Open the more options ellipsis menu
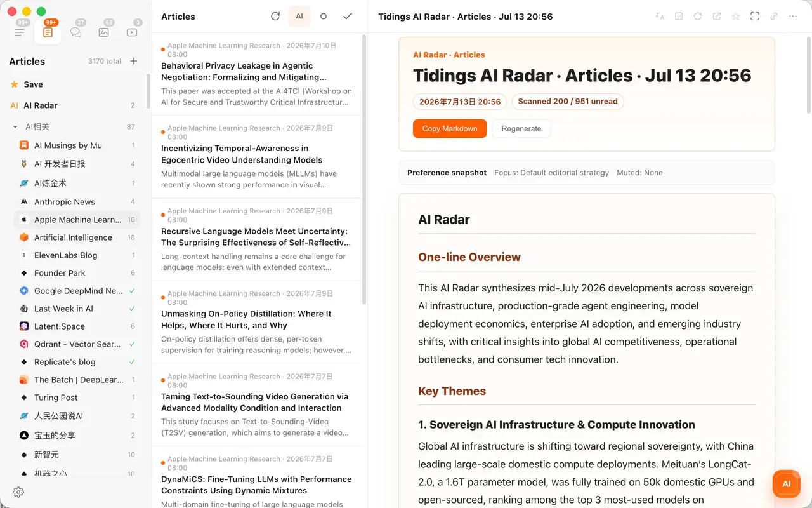The height and width of the screenshot is (508, 812). point(793,17)
